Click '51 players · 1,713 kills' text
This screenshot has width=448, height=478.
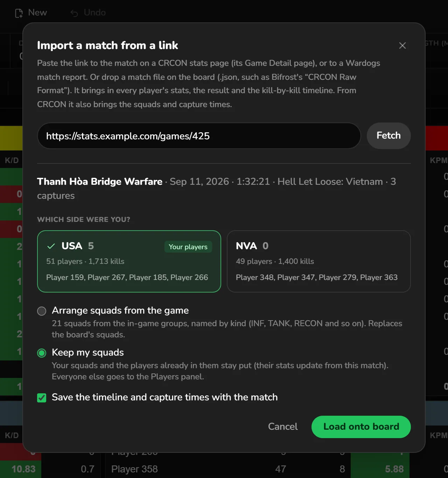pos(85,261)
